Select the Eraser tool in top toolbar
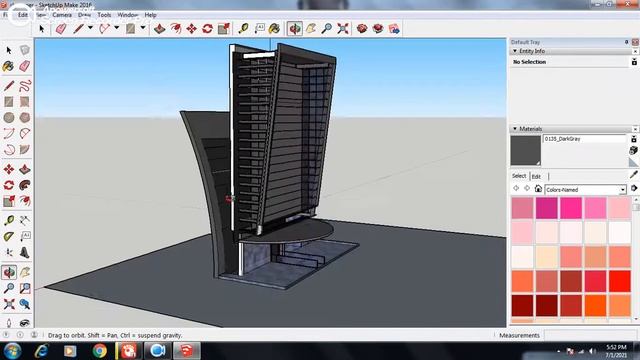Viewport: 640px width, 360px height. click(61, 29)
